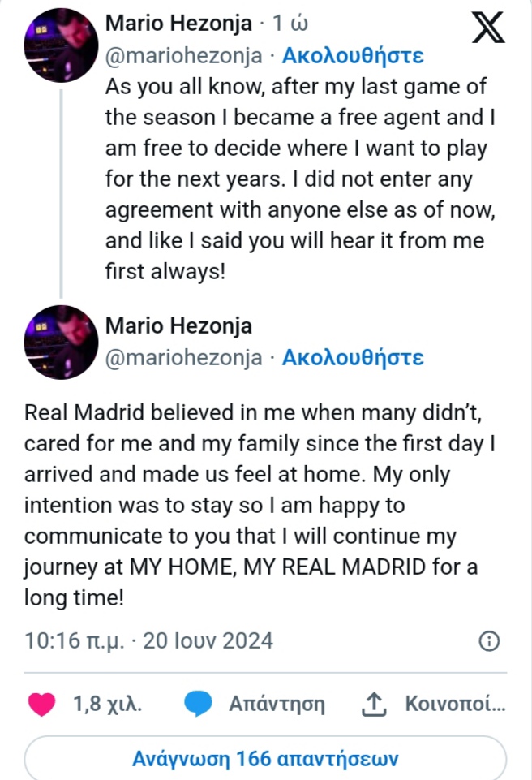Screen dimensions: 532x780
Task: Follow via Ακολουθήστε on the first tweet
Action: point(352,56)
